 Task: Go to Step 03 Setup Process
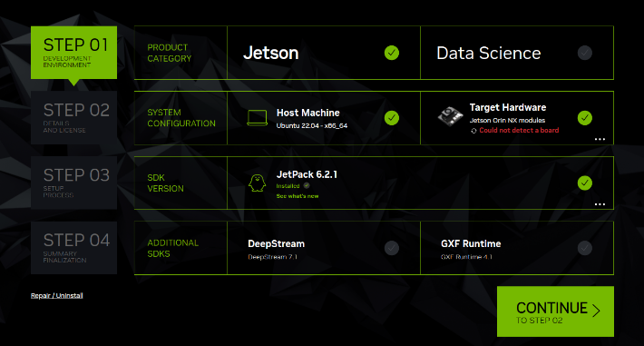coord(74,183)
